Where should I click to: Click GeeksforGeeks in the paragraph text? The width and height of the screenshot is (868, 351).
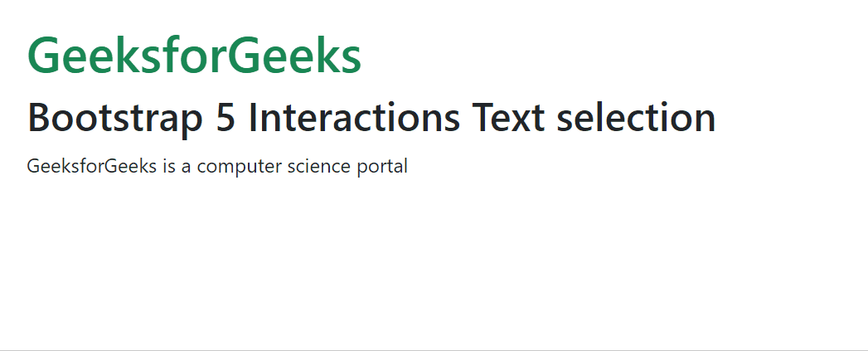click(x=92, y=166)
